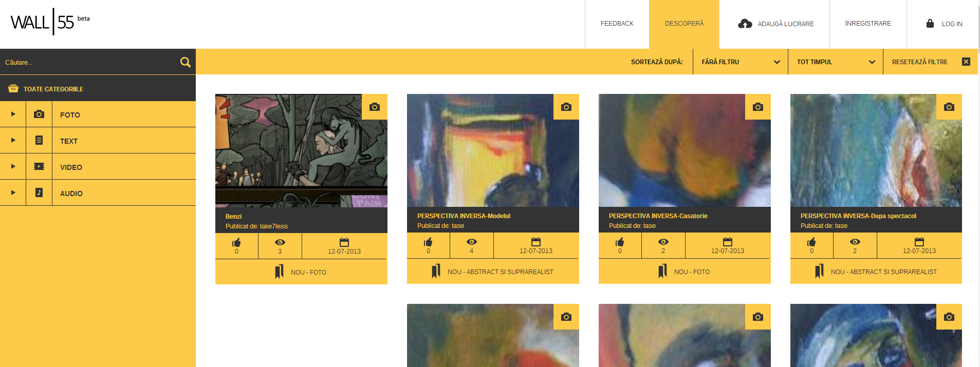Viewport: 980px width, 367px height.
Task: Open the FĂRĂ FILTRU sort dropdown
Action: point(741,62)
